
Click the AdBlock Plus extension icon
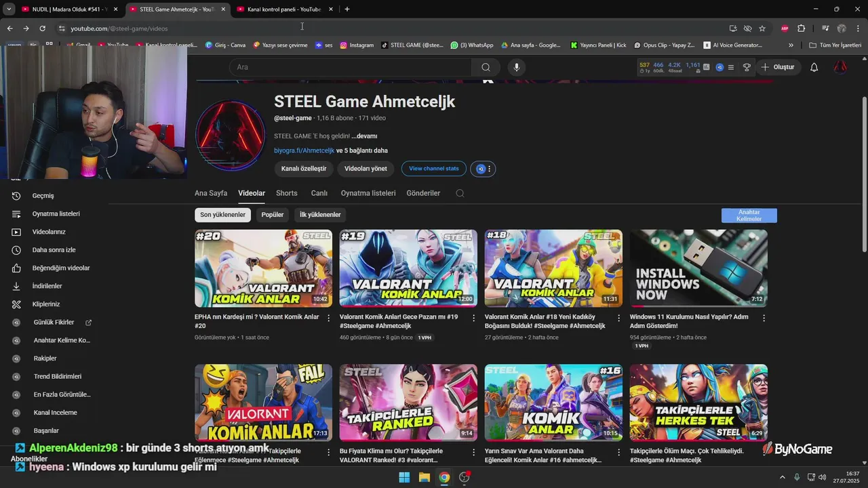click(x=785, y=28)
